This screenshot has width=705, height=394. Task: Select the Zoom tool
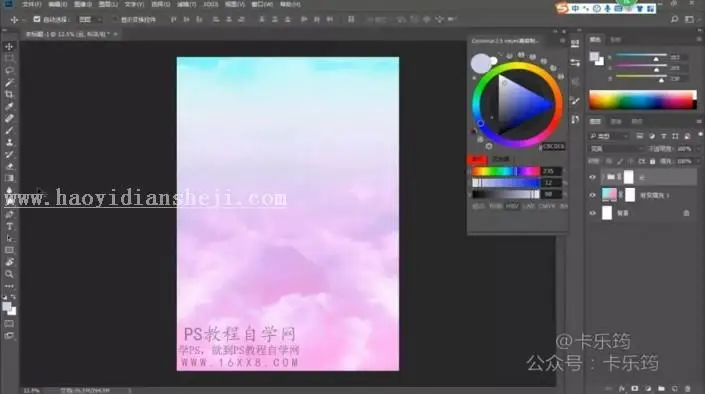tap(9, 274)
